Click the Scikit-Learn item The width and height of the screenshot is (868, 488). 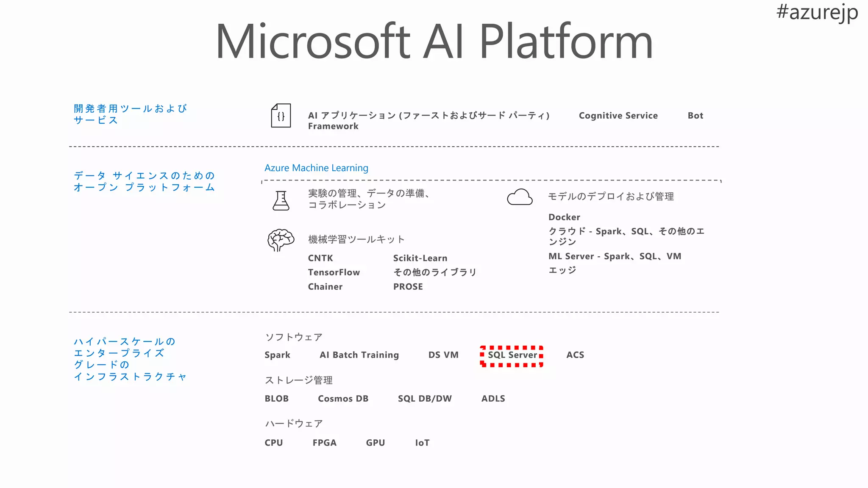tap(420, 258)
